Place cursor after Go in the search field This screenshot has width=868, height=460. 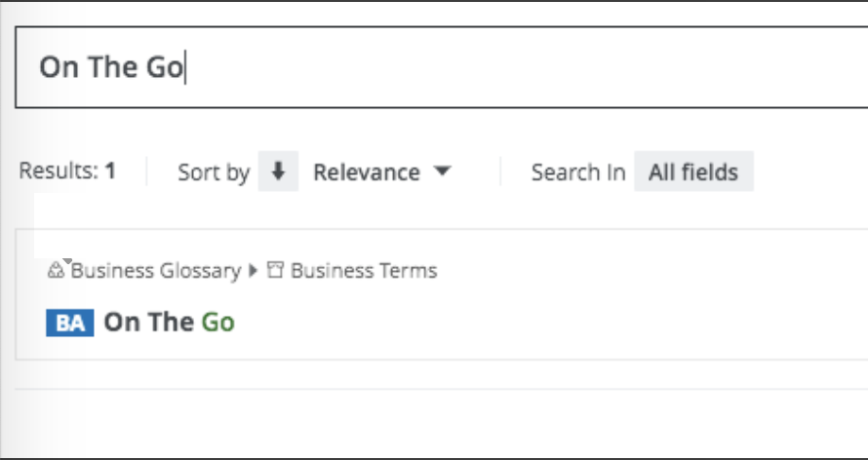[185, 67]
